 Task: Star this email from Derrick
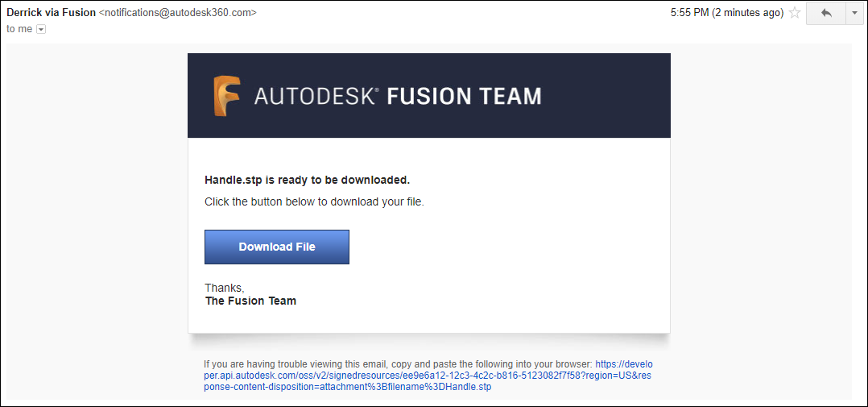(795, 13)
